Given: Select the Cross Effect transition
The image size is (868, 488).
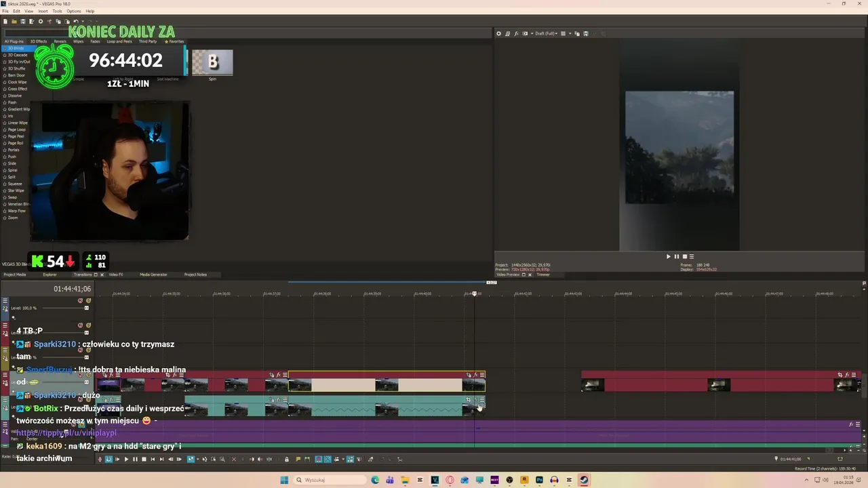Looking at the screenshot, I should (18, 89).
